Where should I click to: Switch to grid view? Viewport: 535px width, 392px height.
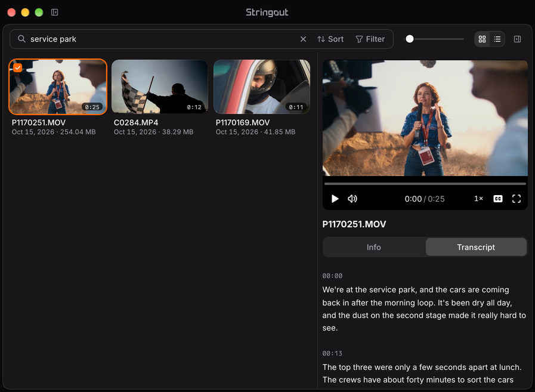click(482, 39)
